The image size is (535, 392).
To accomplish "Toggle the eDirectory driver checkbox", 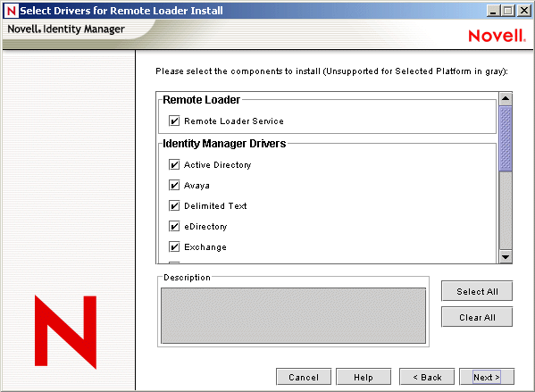I will pyautogui.click(x=174, y=226).
